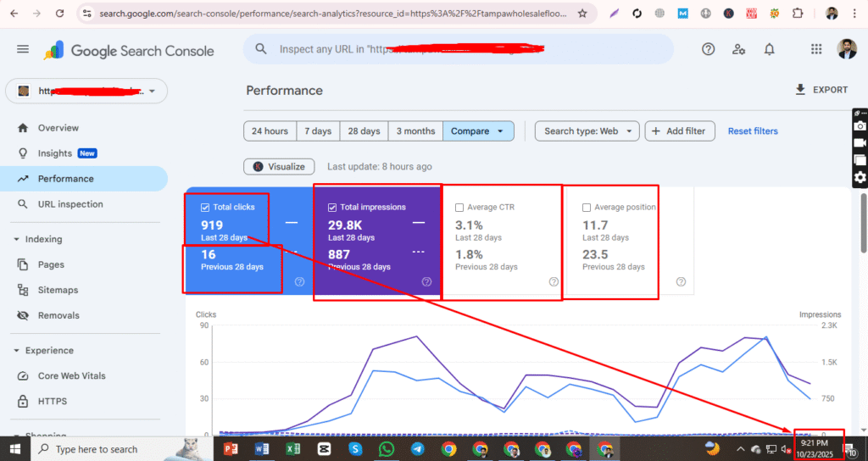Click the Total impressions help icon
The width and height of the screenshot is (868, 461).
(x=427, y=281)
